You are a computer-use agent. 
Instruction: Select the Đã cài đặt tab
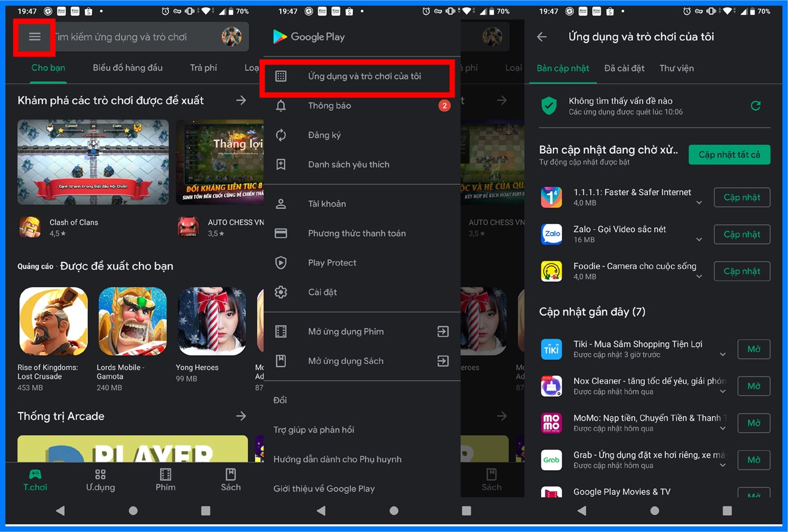click(x=624, y=68)
